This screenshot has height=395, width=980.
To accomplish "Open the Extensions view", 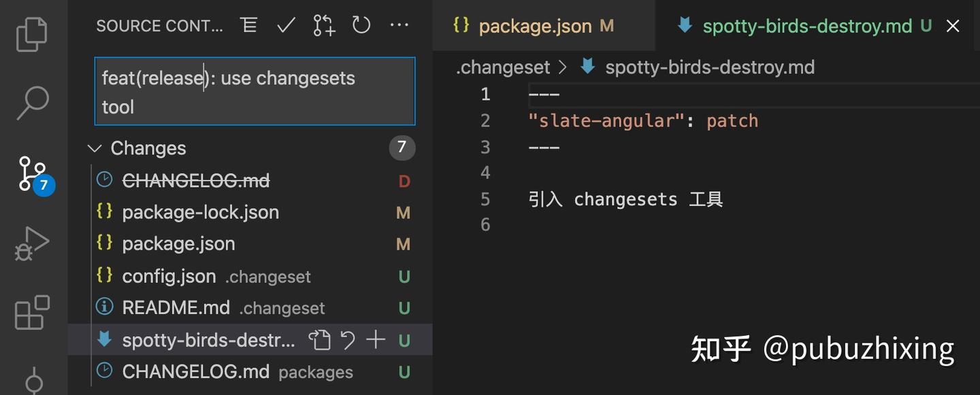I will coord(32,313).
